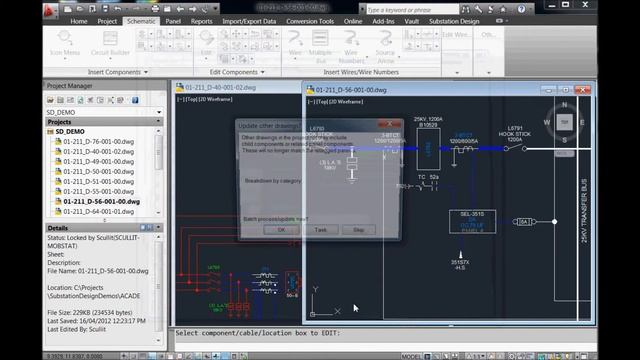Image resolution: width=640 pixels, height=360 pixels.
Task: Go to previous project drawing arrow
Action: [180, 9]
